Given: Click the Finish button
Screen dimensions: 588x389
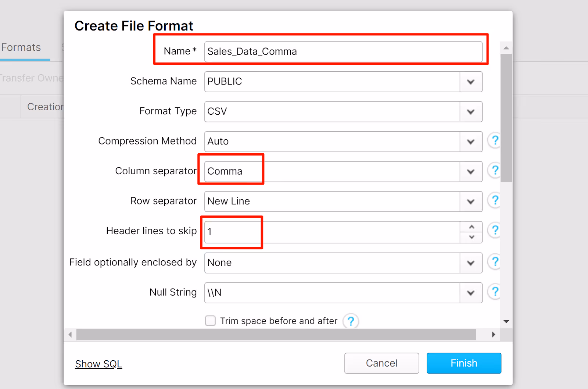Looking at the screenshot, I should tap(463, 363).
